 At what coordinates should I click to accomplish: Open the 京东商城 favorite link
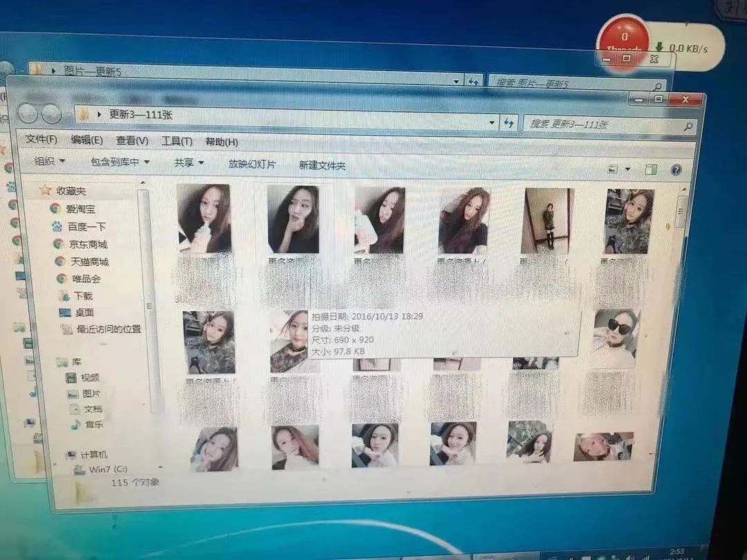(88, 244)
